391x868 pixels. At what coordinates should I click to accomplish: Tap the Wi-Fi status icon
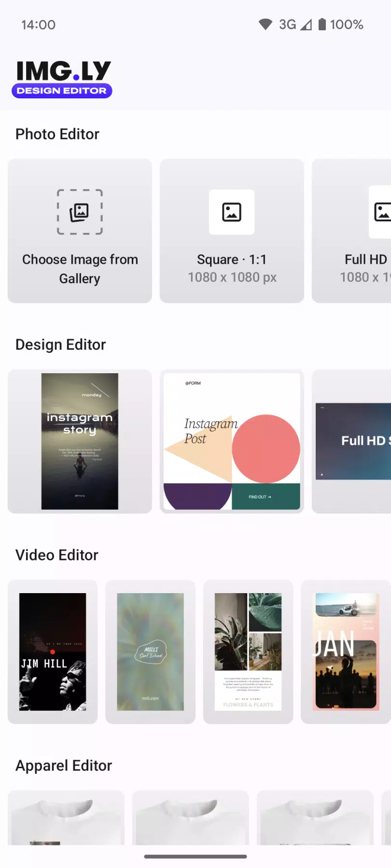pyautogui.click(x=265, y=25)
